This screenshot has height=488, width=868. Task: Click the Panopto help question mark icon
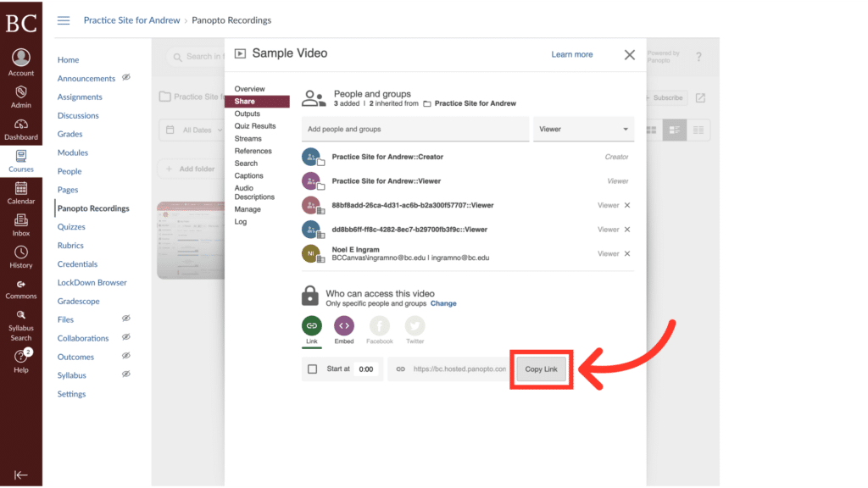pyautogui.click(x=698, y=57)
